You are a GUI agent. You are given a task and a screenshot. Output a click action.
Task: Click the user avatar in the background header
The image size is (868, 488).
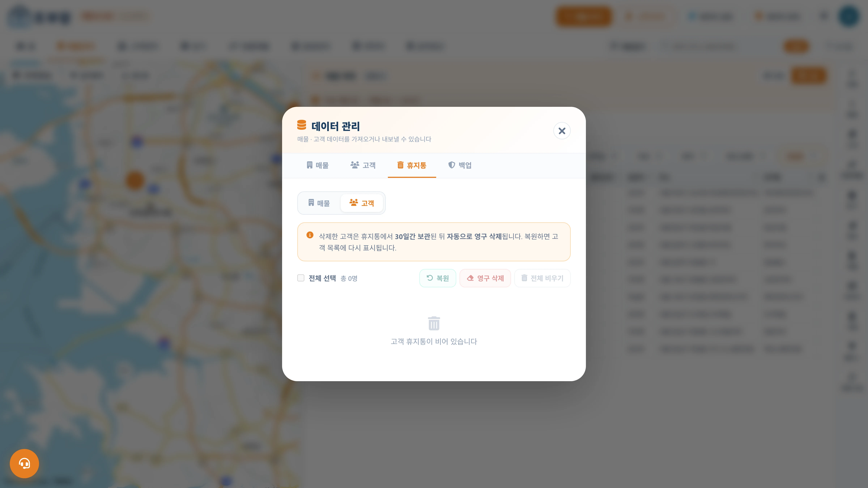(x=849, y=16)
